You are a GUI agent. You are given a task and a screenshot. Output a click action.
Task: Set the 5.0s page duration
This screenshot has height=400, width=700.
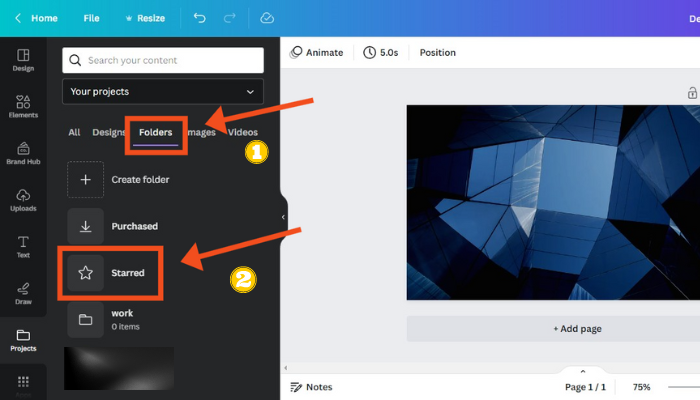point(381,53)
